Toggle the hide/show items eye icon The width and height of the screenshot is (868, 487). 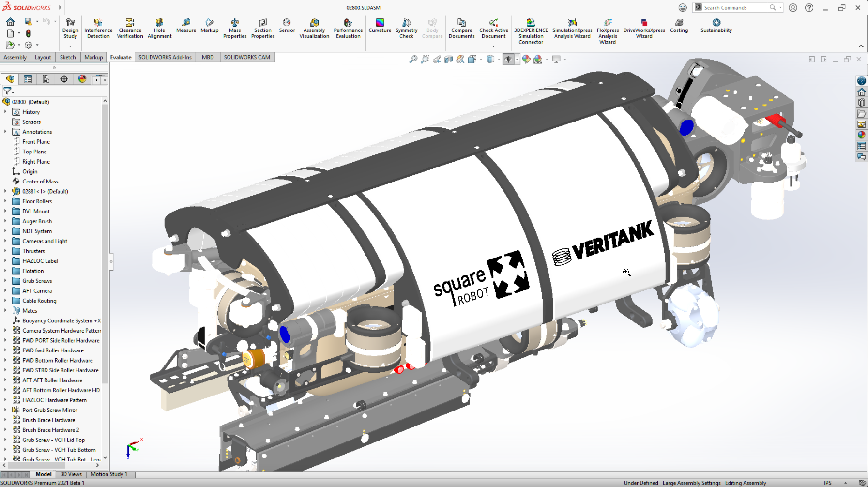(508, 59)
